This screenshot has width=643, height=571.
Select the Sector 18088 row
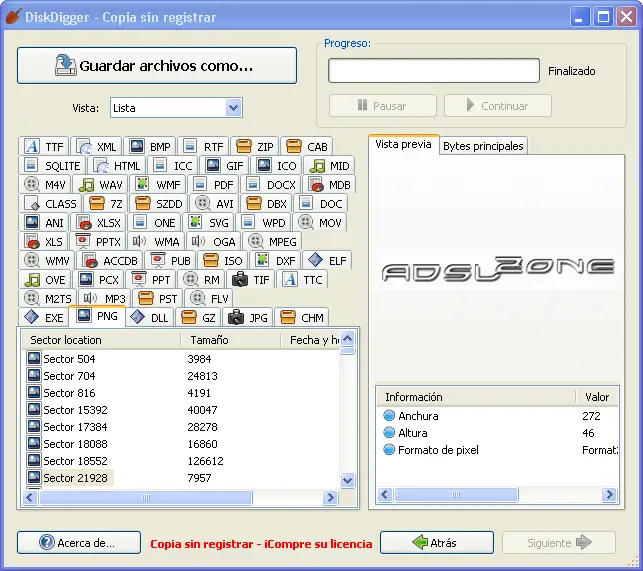[181, 444]
